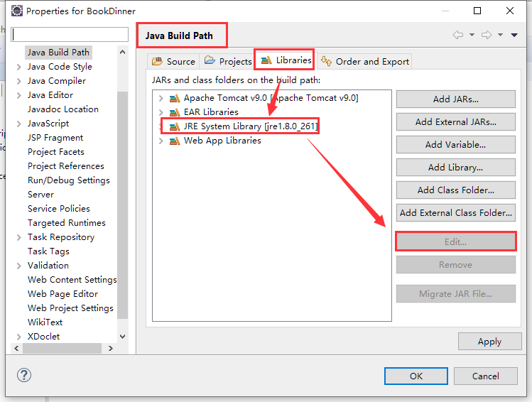Select Project References in tree

click(x=66, y=166)
